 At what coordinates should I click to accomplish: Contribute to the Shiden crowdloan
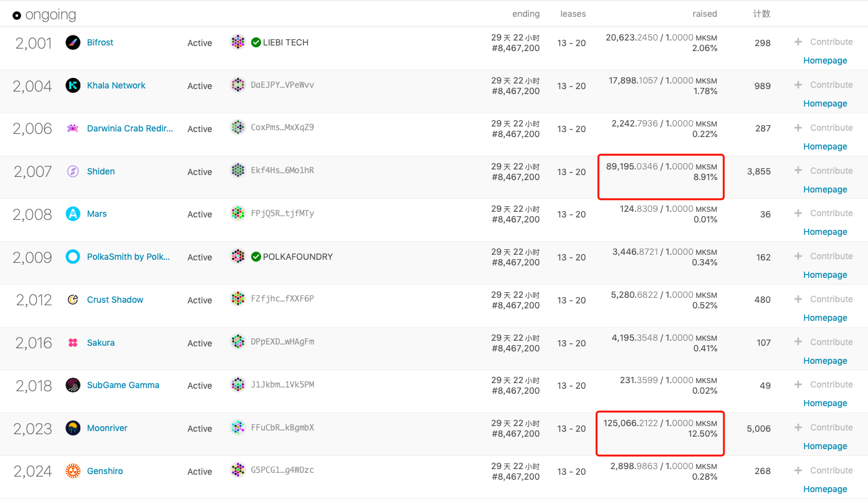pyautogui.click(x=823, y=171)
